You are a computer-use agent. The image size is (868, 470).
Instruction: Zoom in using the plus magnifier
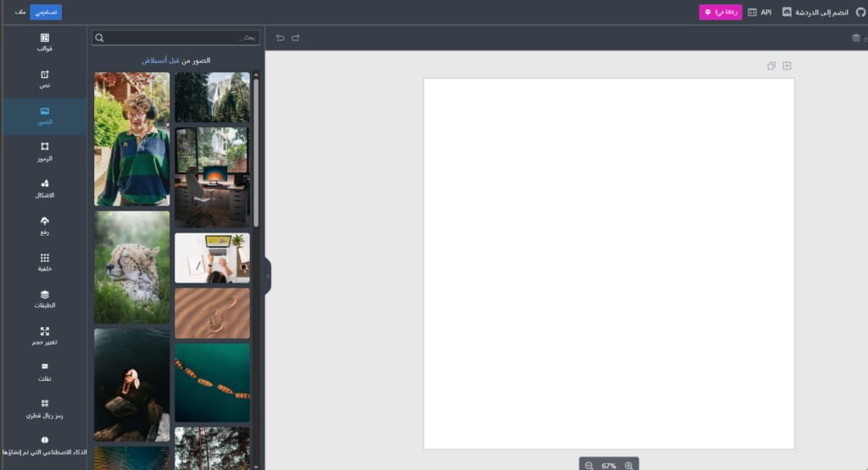[x=629, y=466]
